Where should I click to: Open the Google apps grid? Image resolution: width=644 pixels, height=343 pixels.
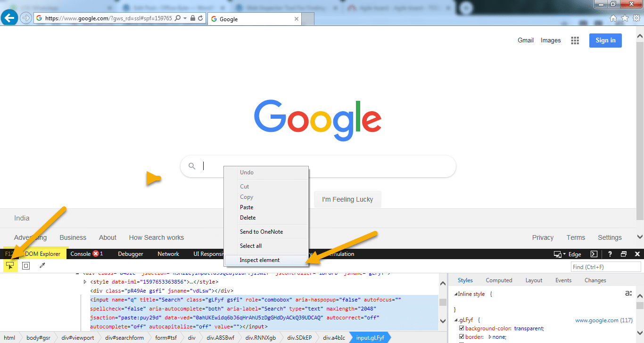point(575,41)
